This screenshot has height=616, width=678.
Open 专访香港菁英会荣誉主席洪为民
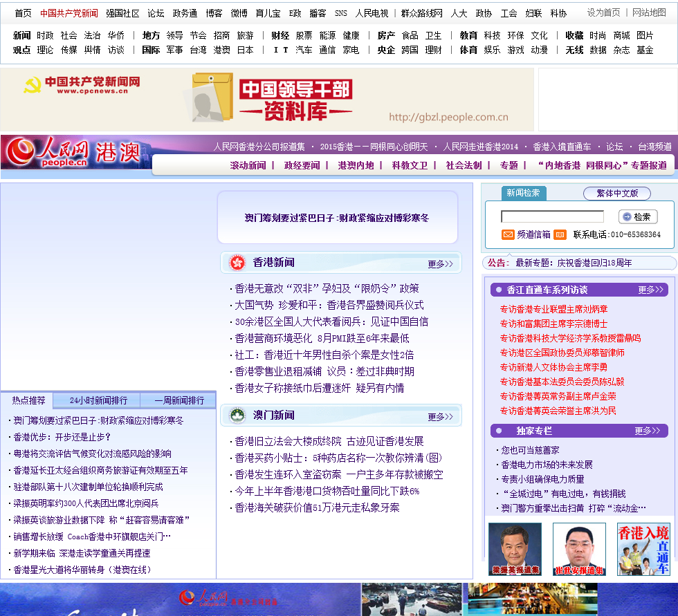(558, 411)
